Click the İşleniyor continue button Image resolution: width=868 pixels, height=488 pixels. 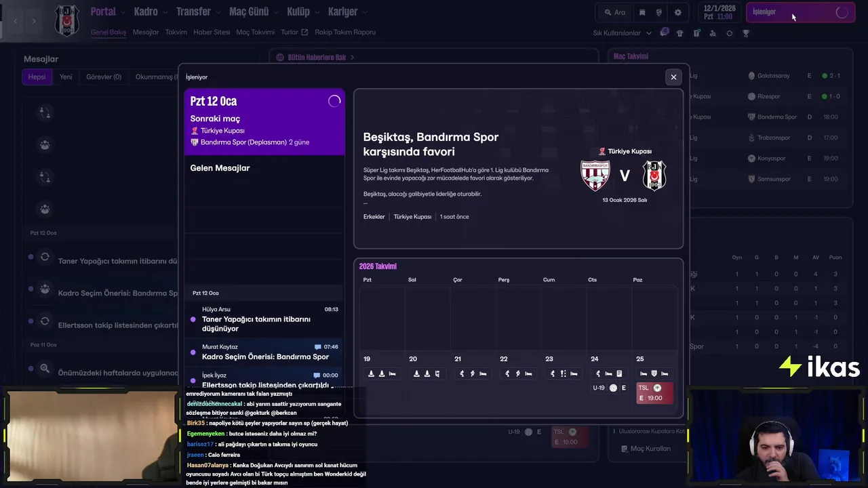[800, 12]
